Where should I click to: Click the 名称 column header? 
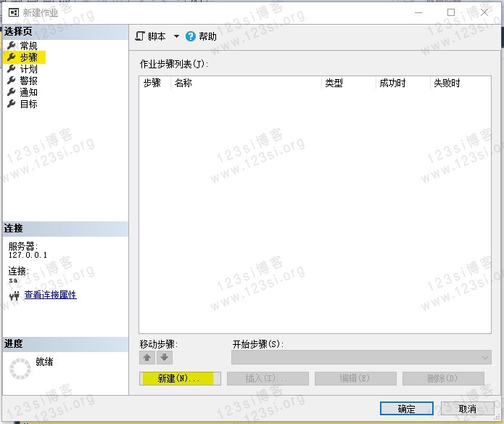[x=246, y=83]
